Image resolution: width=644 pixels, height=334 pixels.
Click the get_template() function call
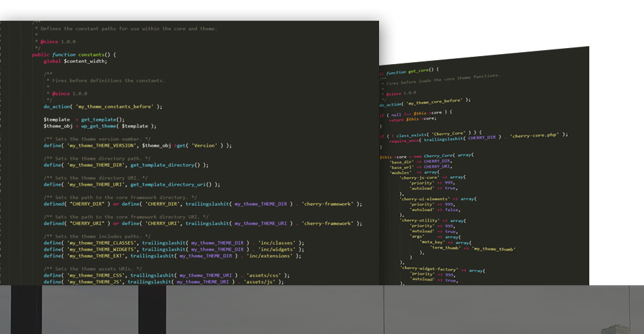pos(103,120)
